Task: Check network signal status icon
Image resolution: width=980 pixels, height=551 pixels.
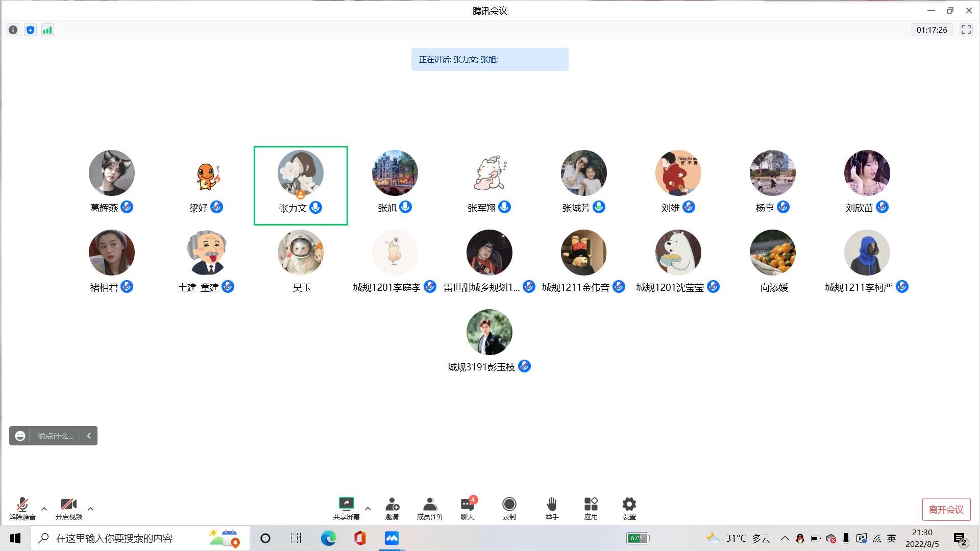Action: tap(47, 30)
